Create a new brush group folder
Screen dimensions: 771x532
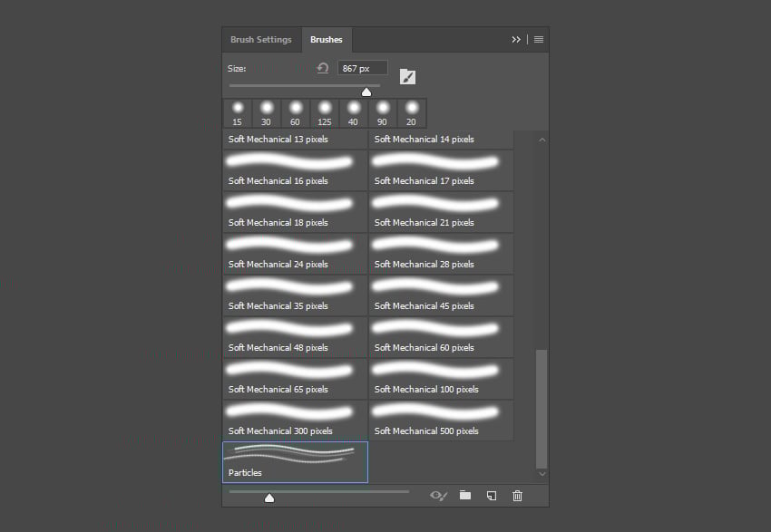465,496
